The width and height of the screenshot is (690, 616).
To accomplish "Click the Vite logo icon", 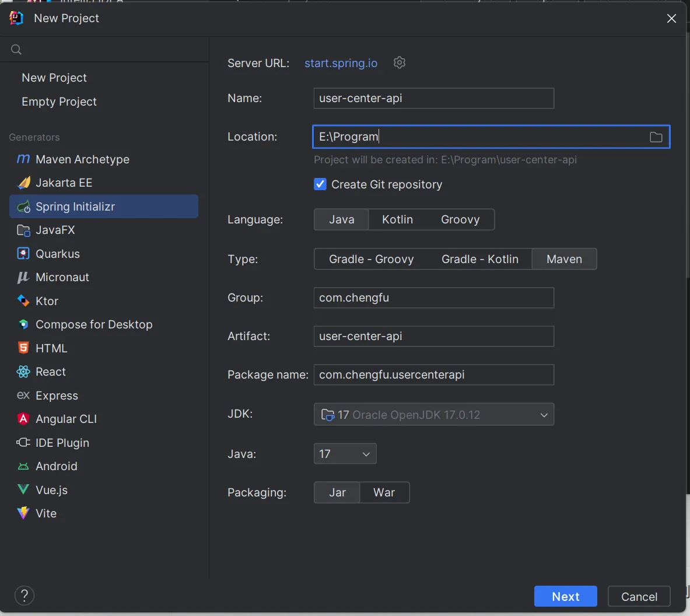I will point(23,513).
